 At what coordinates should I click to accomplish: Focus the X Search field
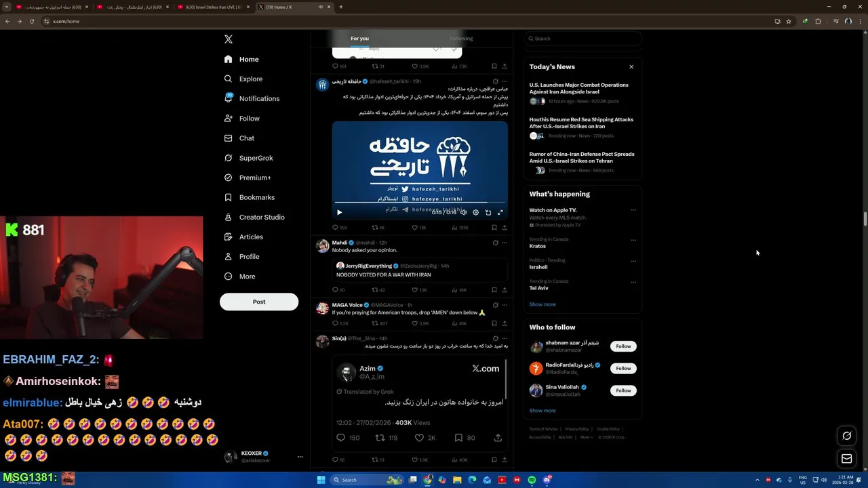[583, 39]
